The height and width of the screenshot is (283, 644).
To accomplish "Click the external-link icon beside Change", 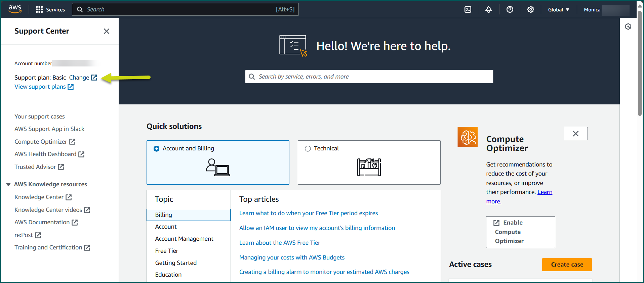I will 94,78.
